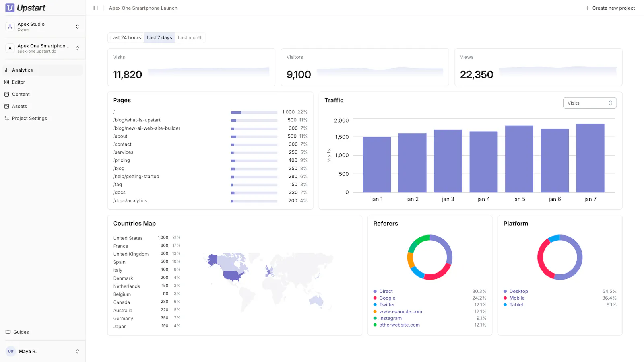
Task: Click the blue dot next to Tablet
Action: [x=505, y=305]
